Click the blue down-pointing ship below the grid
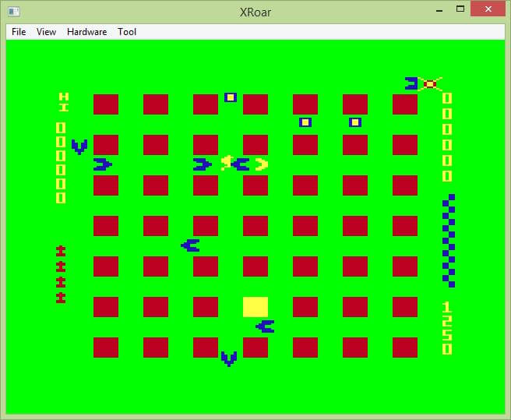The image size is (511, 420). (x=229, y=358)
